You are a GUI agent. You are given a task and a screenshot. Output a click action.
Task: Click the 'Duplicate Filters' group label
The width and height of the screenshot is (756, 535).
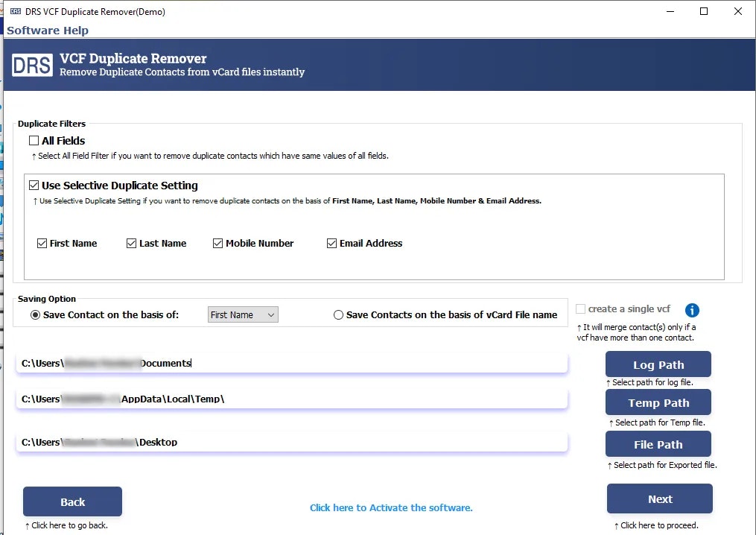[x=51, y=124]
